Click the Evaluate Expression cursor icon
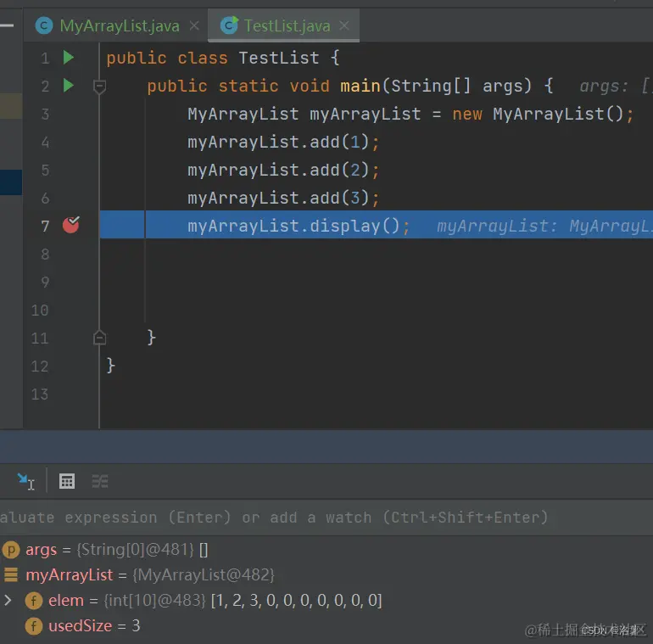The width and height of the screenshot is (653, 644). click(25, 482)
